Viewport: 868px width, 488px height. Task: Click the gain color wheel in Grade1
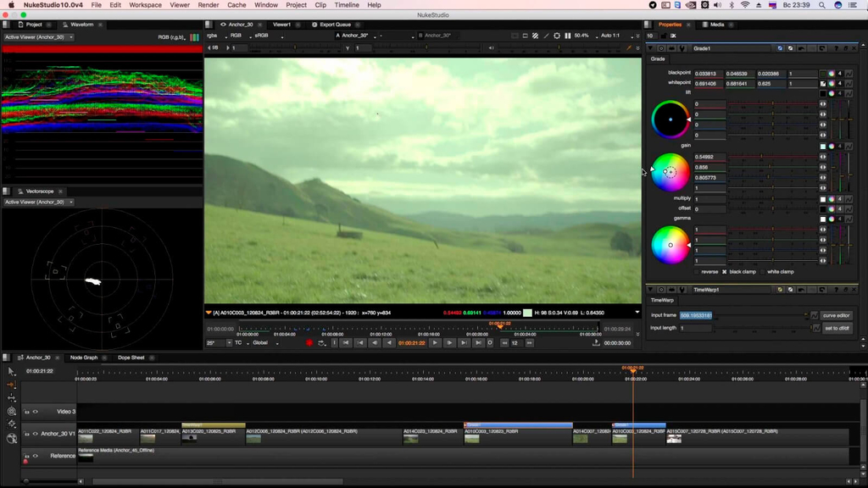click(669, 170)
